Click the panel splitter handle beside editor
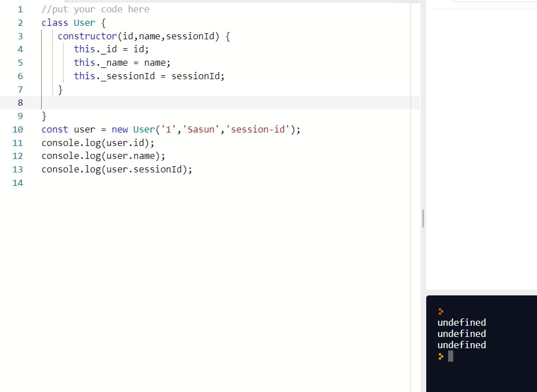The width and height of the screenshot is (537, 392). [x=423, y=218]
